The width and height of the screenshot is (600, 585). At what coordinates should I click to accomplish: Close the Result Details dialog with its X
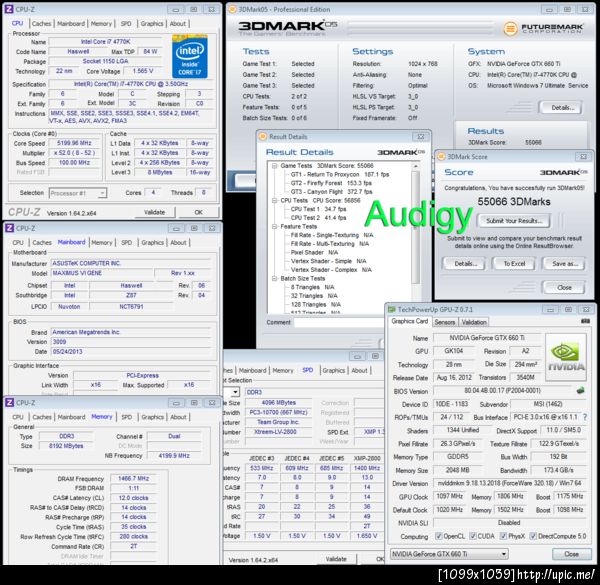[x=421, y=137]
